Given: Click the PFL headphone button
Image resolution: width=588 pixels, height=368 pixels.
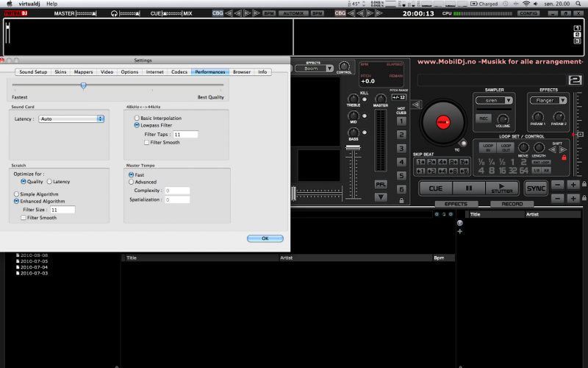Looking at the screenshot, I should click(381, 185).
